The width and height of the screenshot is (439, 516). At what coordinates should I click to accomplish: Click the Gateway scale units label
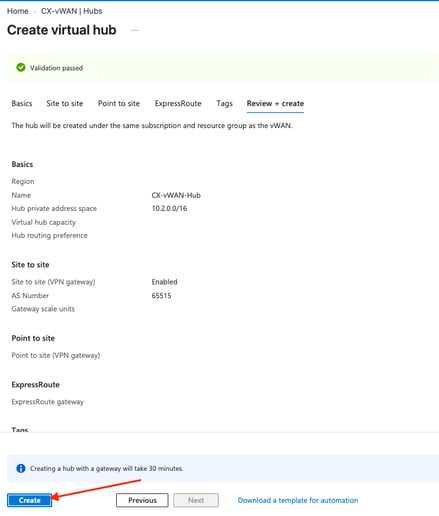43,309
